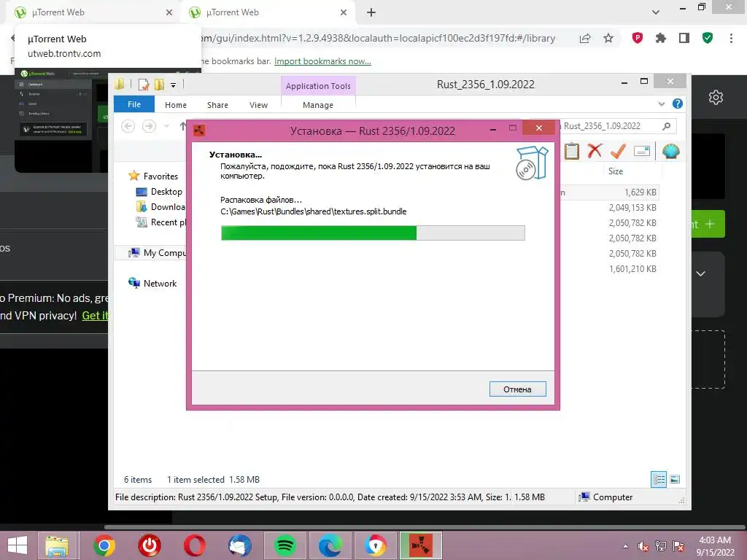Open the File tab in Explorer
Viewport: 747px width, 560px height.
[x=134, y=104]
